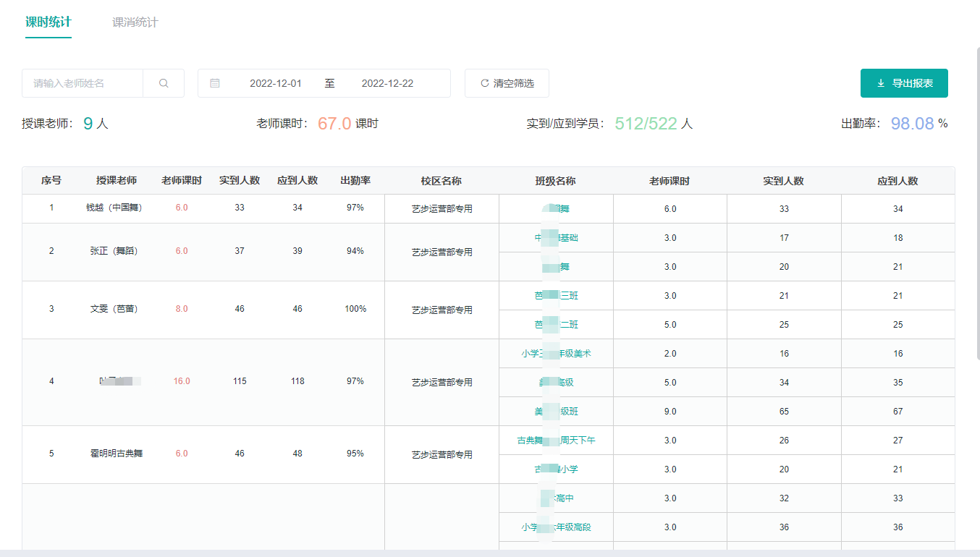The image size is (980, 557).
Task: Click the download icon on the 导出报表 button
Action: 882,83
